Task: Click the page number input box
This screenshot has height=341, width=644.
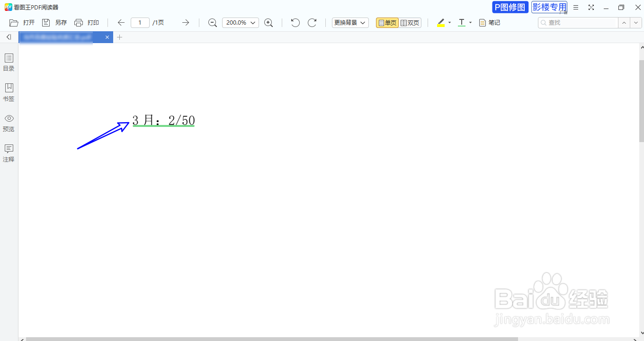Action: tap(140, 23)
